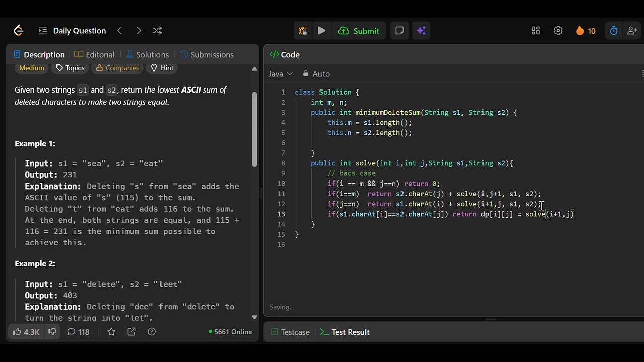The image size is (644, 362).
Task: Click 'Output: 403' text
Action: click(x=51, y=296)
